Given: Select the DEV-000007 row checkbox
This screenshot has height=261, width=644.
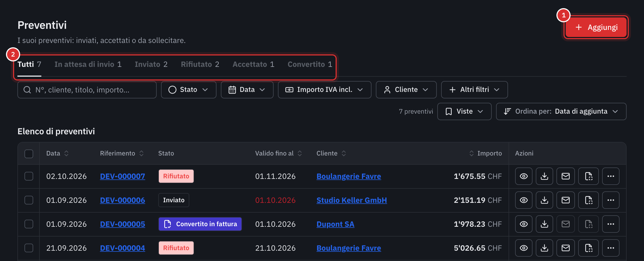Looking at the screenshot, I should click(29, 176).
